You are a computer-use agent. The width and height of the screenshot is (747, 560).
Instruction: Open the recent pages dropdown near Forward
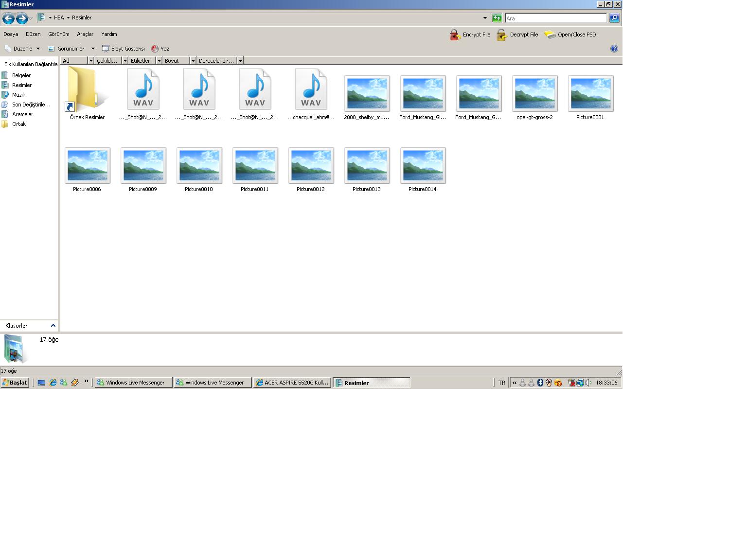click(30, 18)
